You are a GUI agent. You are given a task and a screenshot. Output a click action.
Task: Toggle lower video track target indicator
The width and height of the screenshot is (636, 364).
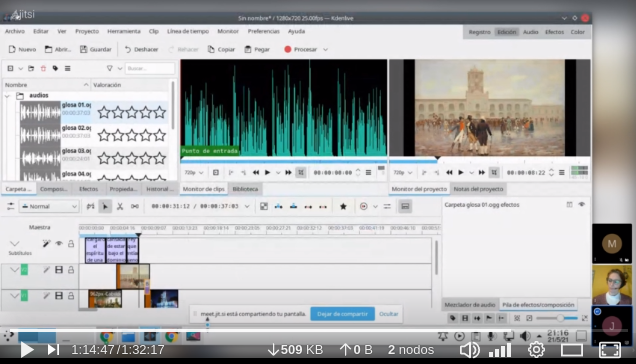pos(24,296)
